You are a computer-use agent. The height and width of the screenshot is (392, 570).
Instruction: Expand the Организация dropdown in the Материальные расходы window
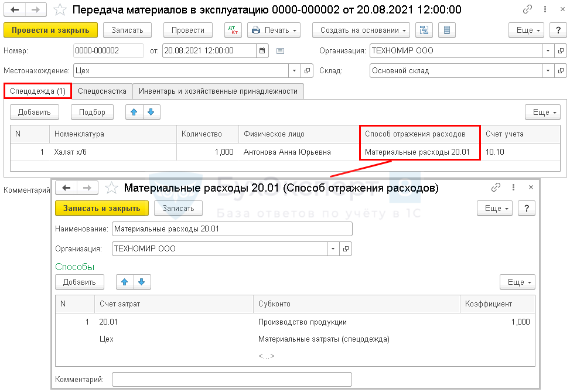333,248
